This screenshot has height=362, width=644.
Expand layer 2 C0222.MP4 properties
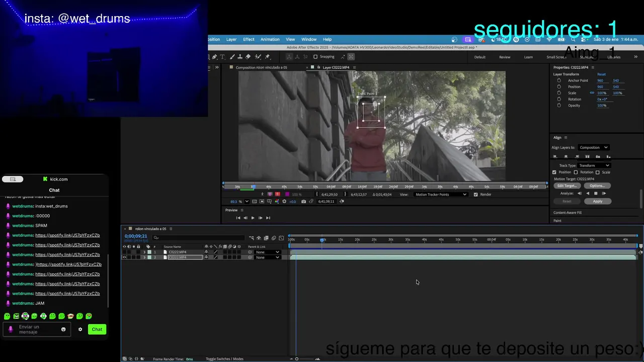(x=144, y=257)
